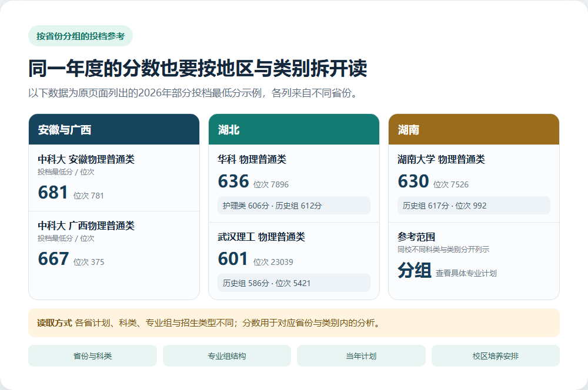
Task: Click the score 681
Action: pos(53,192)
